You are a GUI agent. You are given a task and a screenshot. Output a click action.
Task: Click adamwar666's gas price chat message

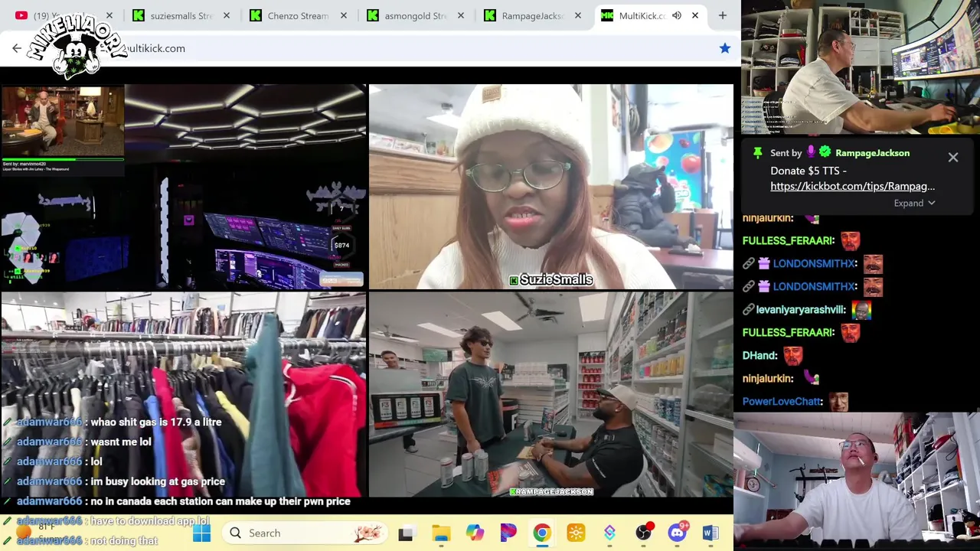[x=121, y=481]
